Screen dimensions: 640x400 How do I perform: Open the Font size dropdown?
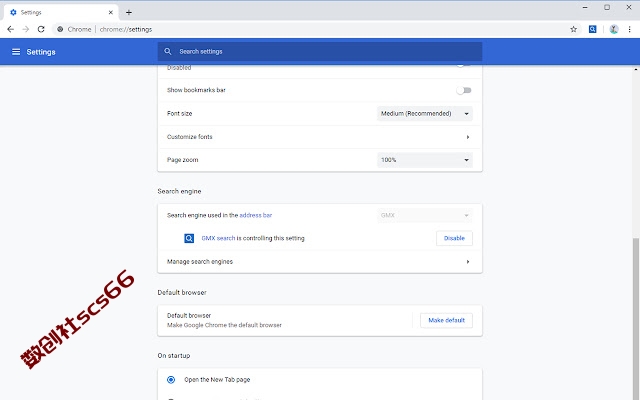pos(424,113)
